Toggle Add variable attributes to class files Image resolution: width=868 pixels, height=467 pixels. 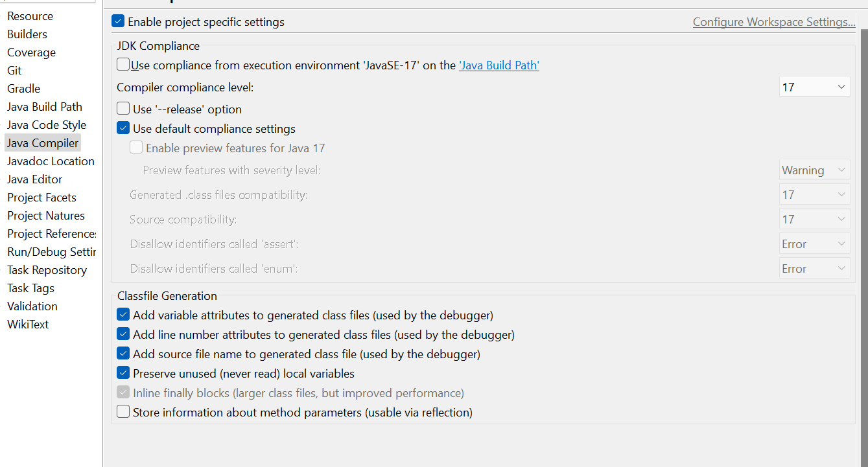[123, 315]
